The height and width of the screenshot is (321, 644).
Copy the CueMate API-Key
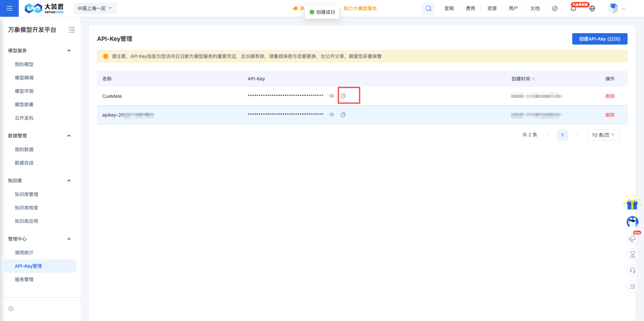point(343,95)
